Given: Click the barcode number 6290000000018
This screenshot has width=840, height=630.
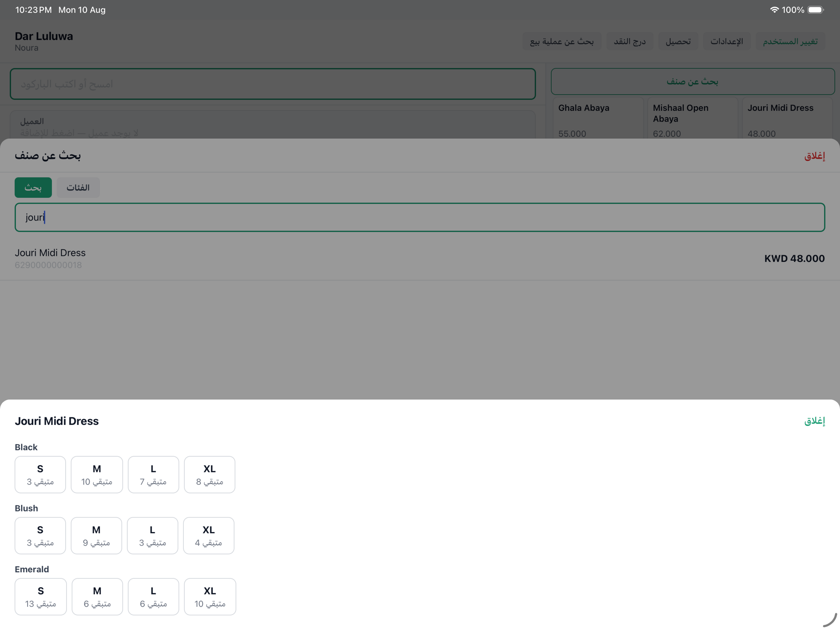Looking at the screenshot, I should [x=48, y=265].
